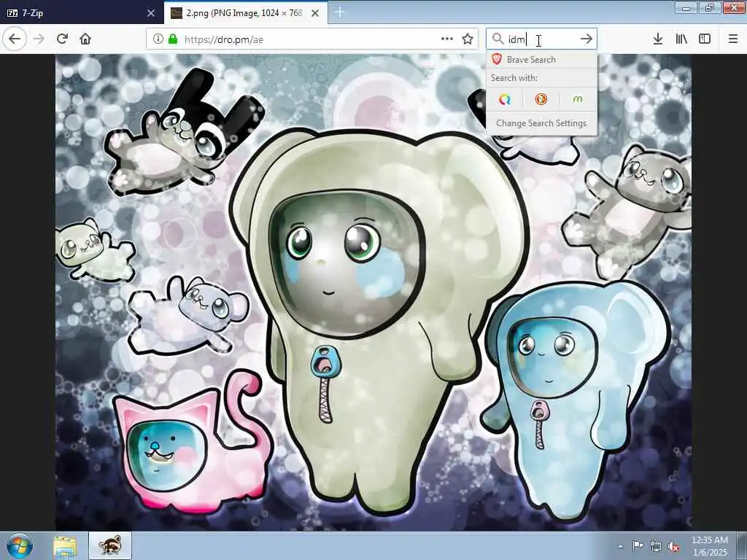
Task: Click the displayed PNG image
Action: coord(373,292)
